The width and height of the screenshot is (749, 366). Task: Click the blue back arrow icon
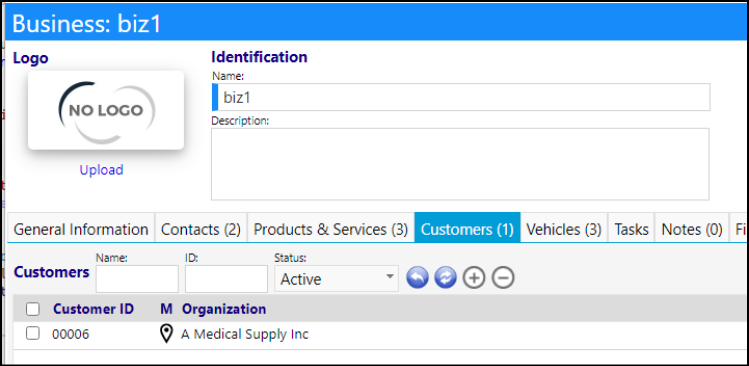417,278
